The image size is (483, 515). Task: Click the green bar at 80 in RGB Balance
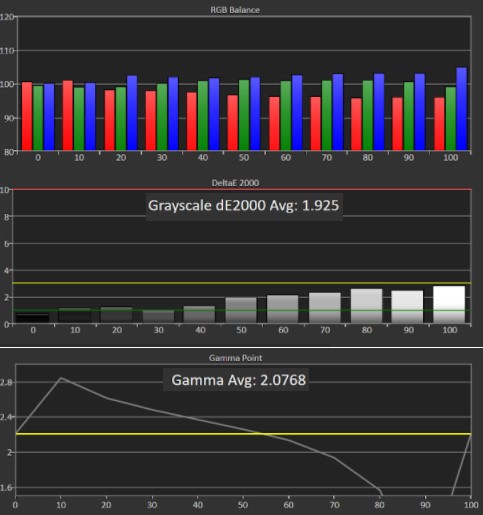368,115
